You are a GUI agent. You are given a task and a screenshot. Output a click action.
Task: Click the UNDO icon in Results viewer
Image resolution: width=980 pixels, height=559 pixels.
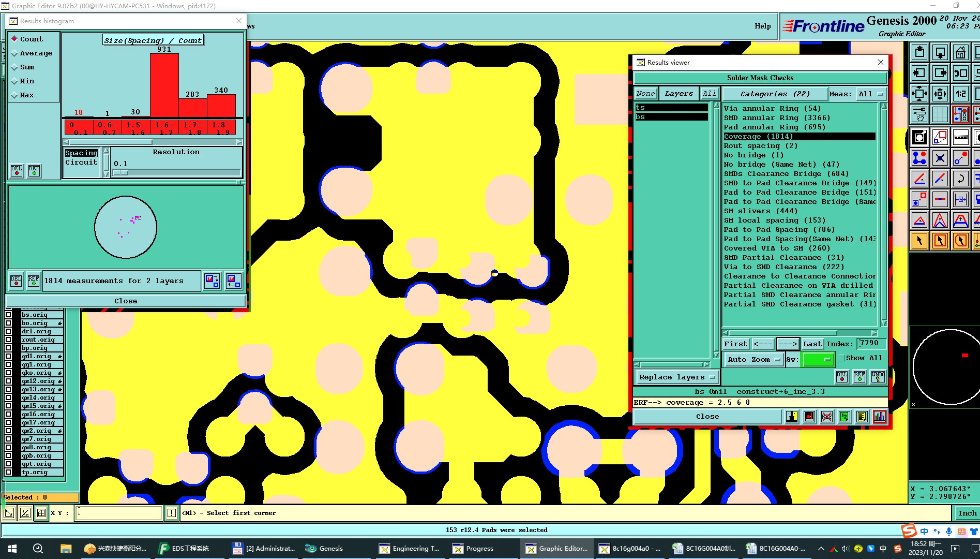[878, 376]
